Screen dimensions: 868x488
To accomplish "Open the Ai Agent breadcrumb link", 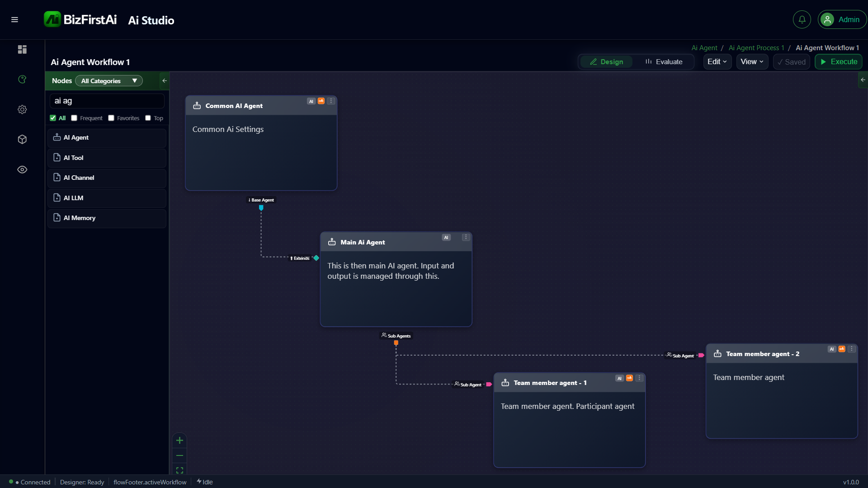I will tap(704, 48).
